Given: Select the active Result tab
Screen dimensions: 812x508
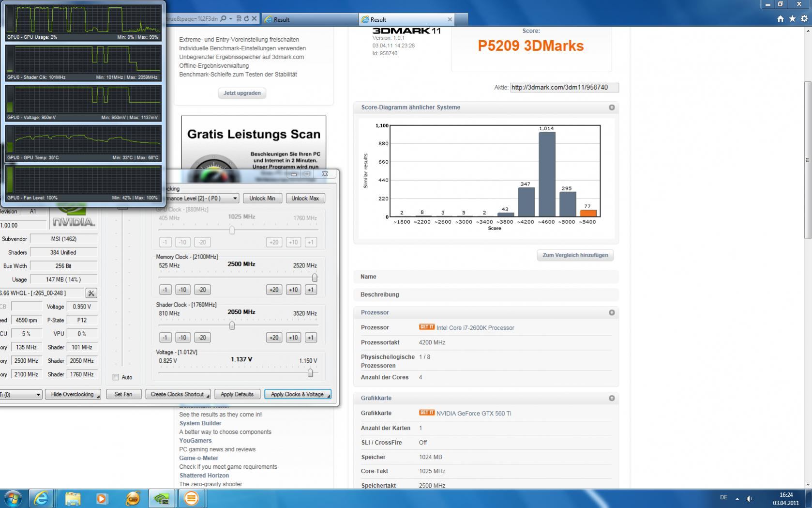Looking at the screenshot, I should pos(406,19).
